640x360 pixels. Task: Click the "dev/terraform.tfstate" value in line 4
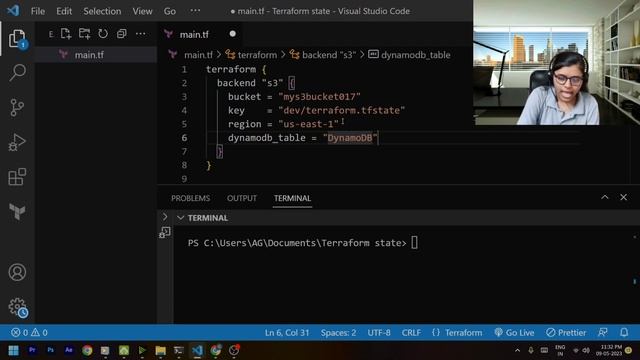[x=342, y=110]
